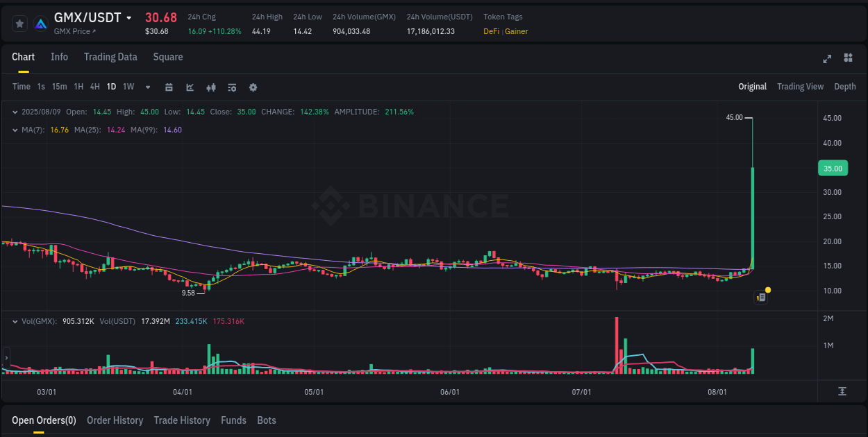Image resolution: width=868 pixels, height=437 pixels.
Task: Collapse the OHLC info row via its chevron
Action: tap(15, 112)
